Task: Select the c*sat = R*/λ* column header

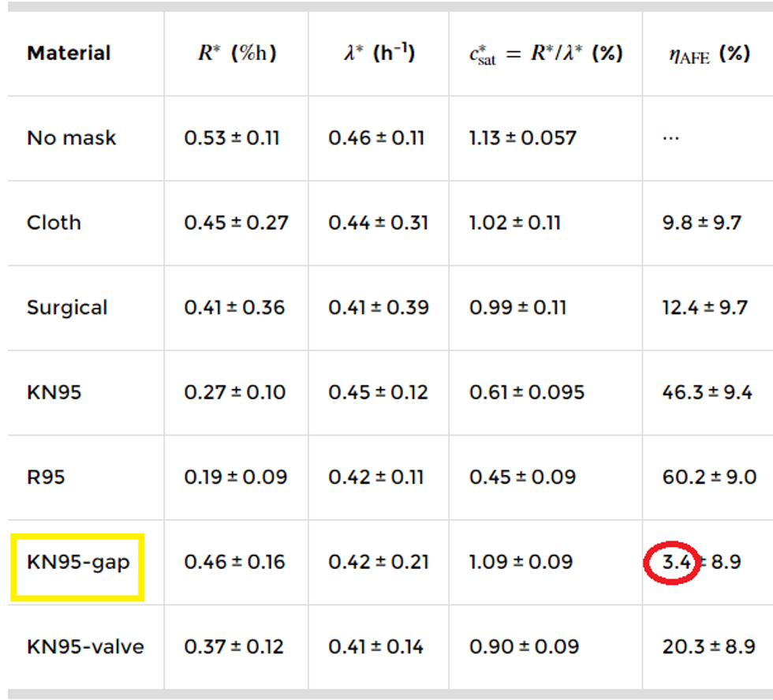Action: 546,54
